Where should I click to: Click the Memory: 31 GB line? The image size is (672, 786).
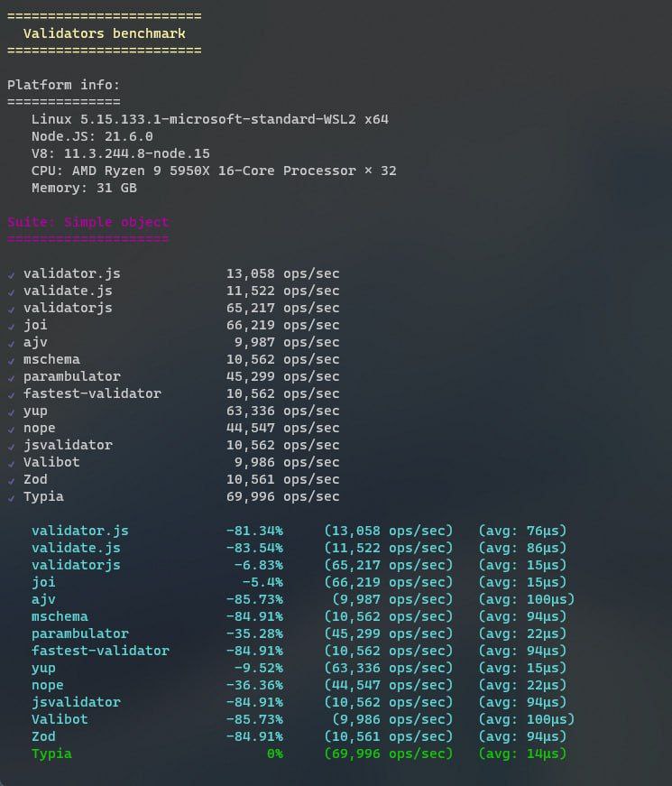tap(84, 188)
